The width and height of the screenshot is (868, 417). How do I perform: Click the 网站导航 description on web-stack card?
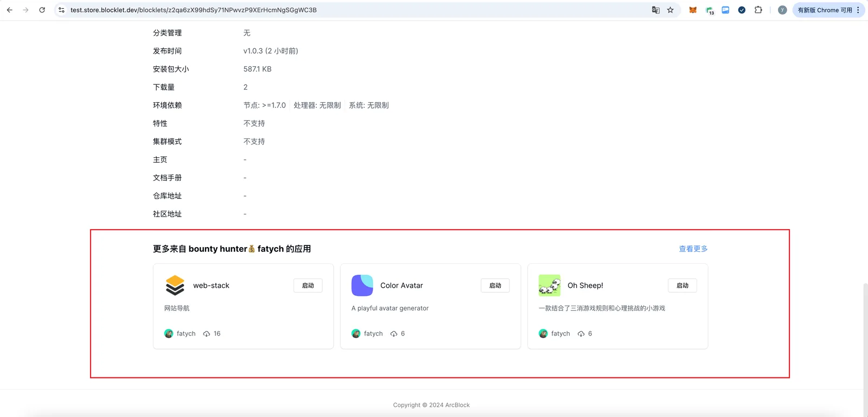tap(177, 308)
